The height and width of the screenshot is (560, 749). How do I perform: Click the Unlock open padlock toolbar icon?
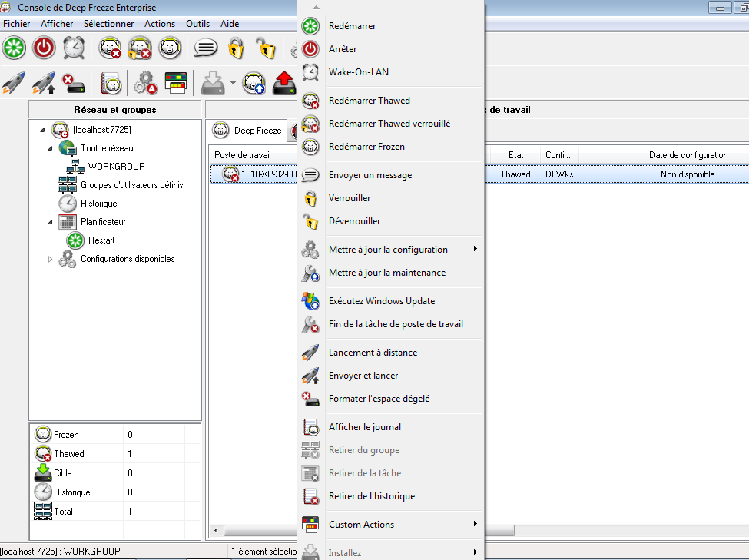click(266, 48)
